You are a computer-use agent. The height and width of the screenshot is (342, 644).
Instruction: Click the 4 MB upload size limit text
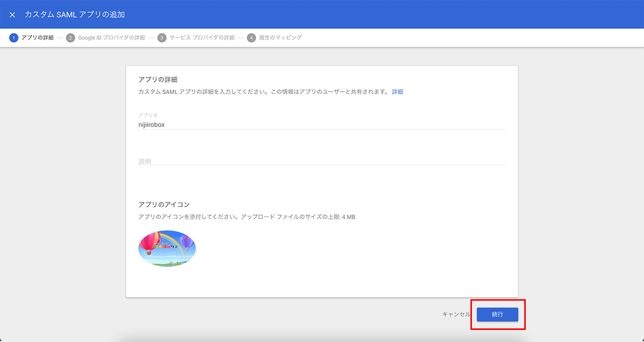pyautogui.click(x=348, y=217)
